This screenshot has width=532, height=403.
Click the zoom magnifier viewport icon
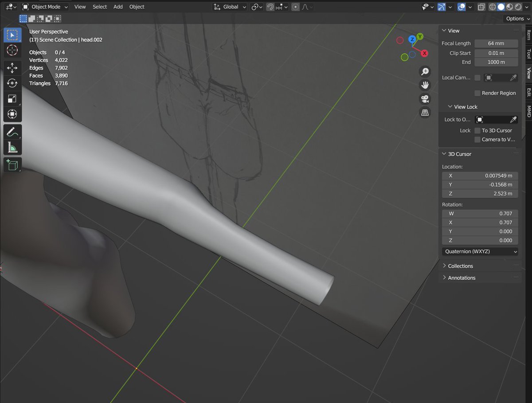(x=425, y=71)
